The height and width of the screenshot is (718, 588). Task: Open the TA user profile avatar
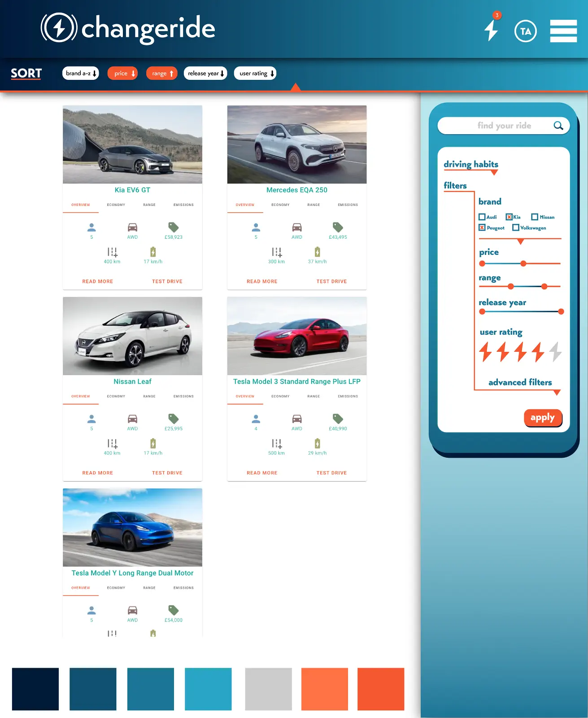click(x=525, y=31)
